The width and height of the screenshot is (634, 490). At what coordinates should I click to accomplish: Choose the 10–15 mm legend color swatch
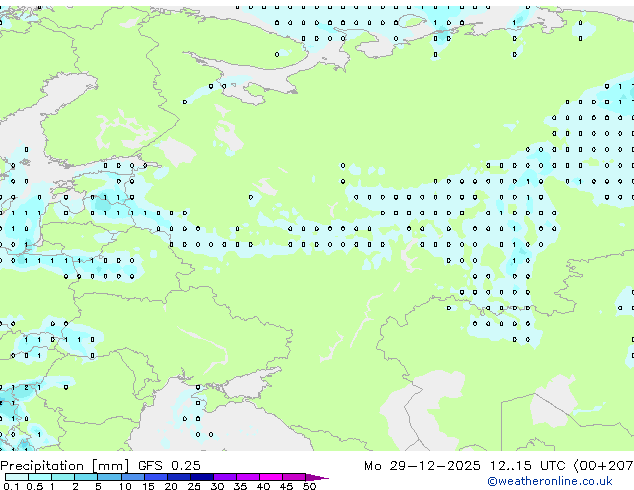[x=133, y=477]
